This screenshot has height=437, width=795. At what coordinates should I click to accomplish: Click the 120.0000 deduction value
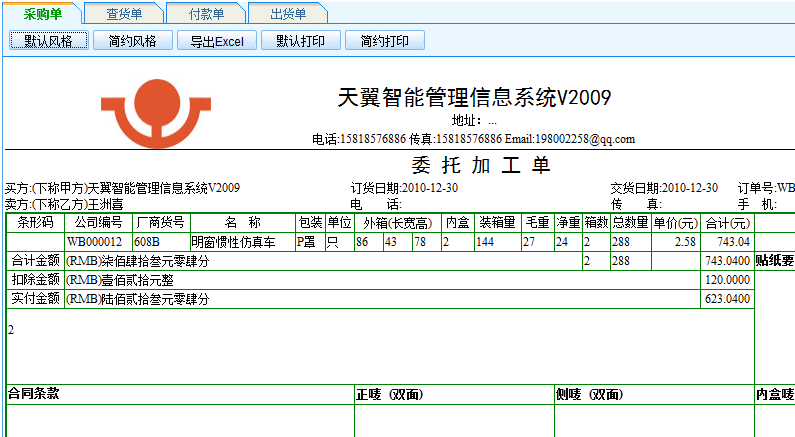pyautogui.click(x=728, y=279)
